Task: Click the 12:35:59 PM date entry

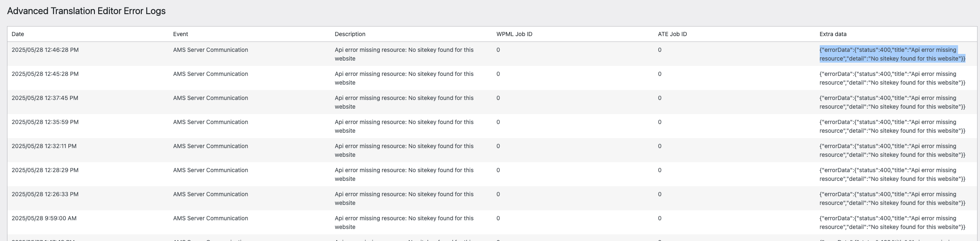Action: pyautogui.click(x=45, y=122)
